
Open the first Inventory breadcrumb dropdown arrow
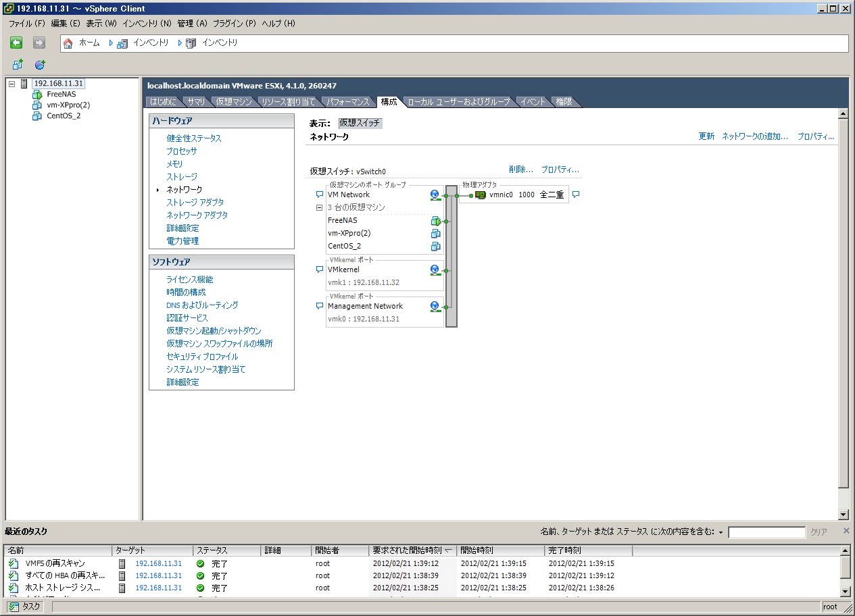click(x=112, y=43)
